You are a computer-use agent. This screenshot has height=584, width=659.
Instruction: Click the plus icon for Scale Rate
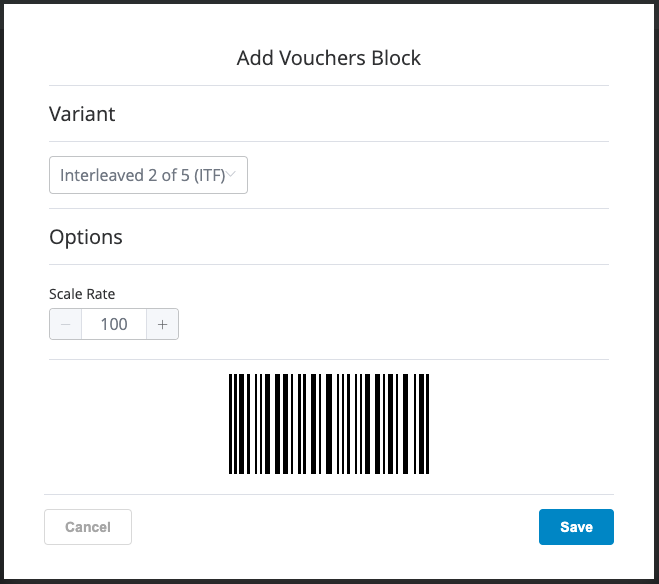click(x=162, y=324)
